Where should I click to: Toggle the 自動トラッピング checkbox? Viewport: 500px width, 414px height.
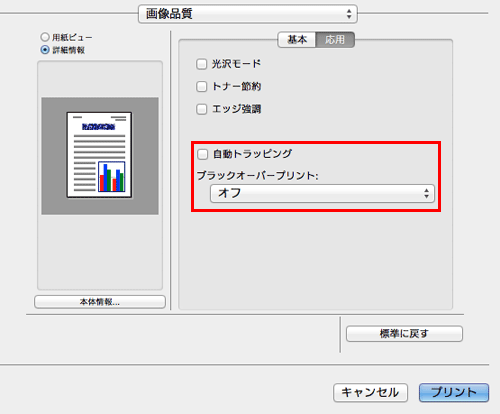click(202, 154)
